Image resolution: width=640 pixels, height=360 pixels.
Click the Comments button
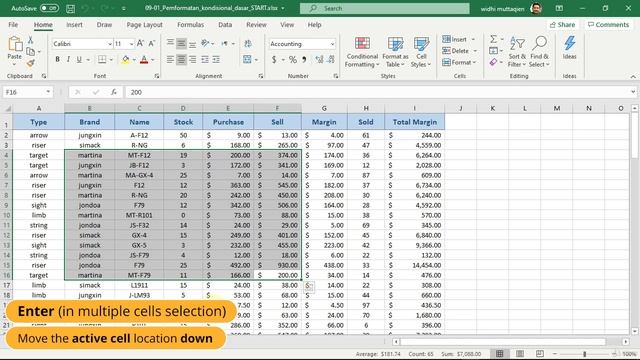[x=608, y=24]
